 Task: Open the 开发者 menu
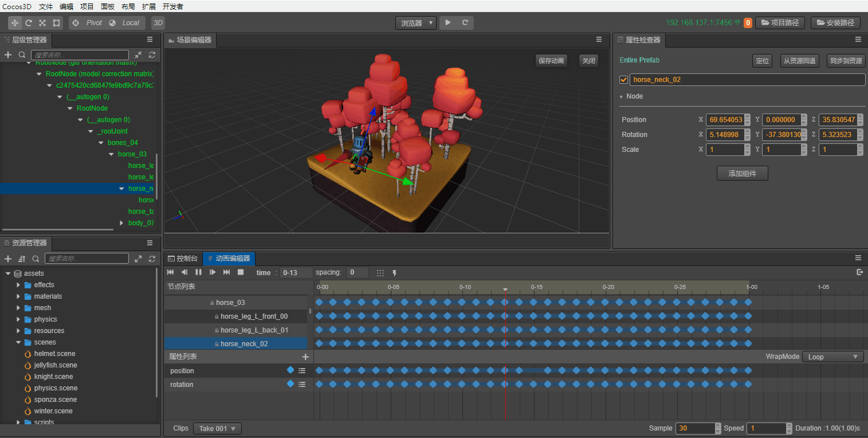click(173, 6)
